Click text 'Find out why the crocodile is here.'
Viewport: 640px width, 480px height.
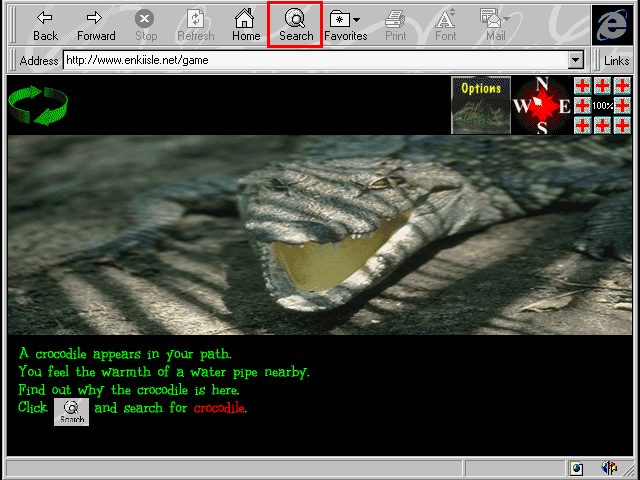(x=129, y=390)
